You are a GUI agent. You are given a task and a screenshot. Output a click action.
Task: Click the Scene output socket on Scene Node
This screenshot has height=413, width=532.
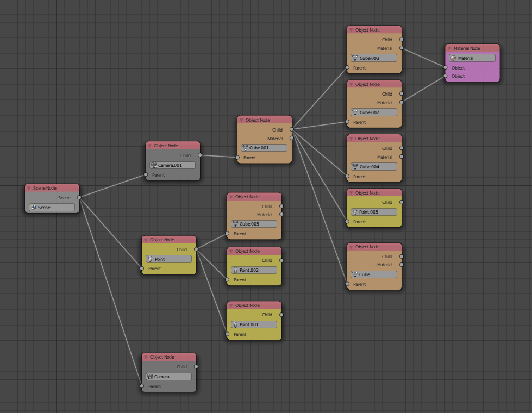79,197
